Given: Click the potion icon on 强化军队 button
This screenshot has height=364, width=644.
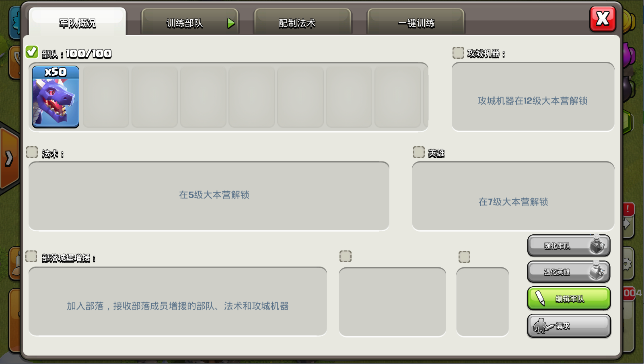Looking at the screenshot, I should 596,245.
